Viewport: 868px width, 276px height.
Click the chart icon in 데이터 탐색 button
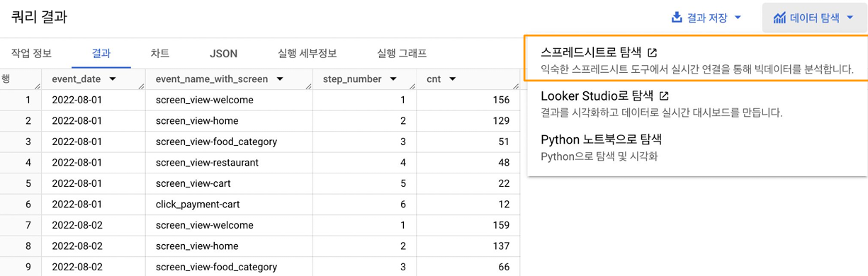(x=779, y=18)
